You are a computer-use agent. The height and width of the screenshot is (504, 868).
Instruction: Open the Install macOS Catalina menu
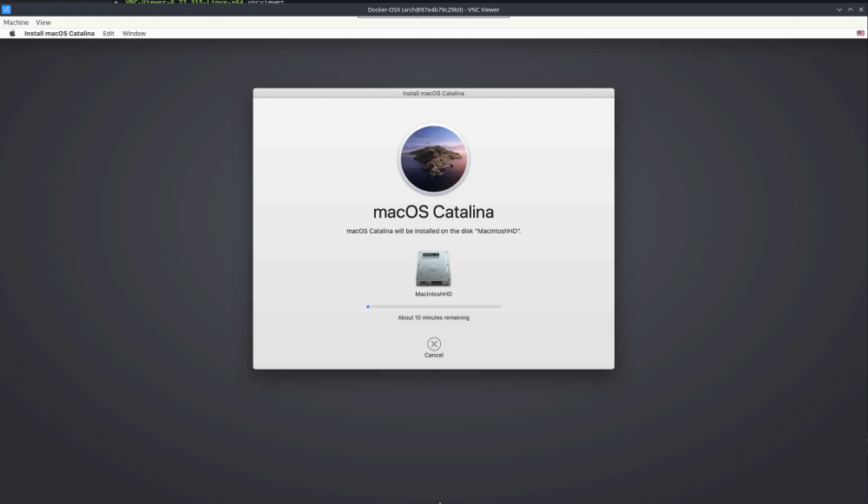pyautogui.click(x=59, y=33)
